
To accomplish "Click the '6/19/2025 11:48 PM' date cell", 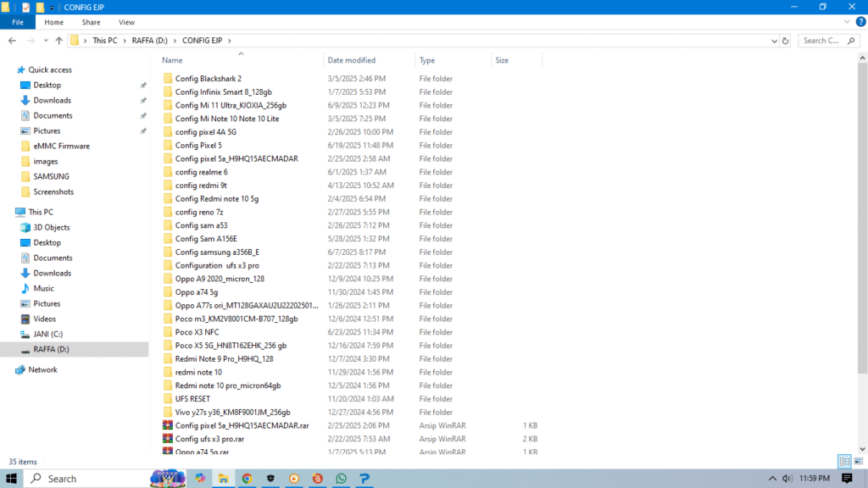I will [x=360, y=146].
